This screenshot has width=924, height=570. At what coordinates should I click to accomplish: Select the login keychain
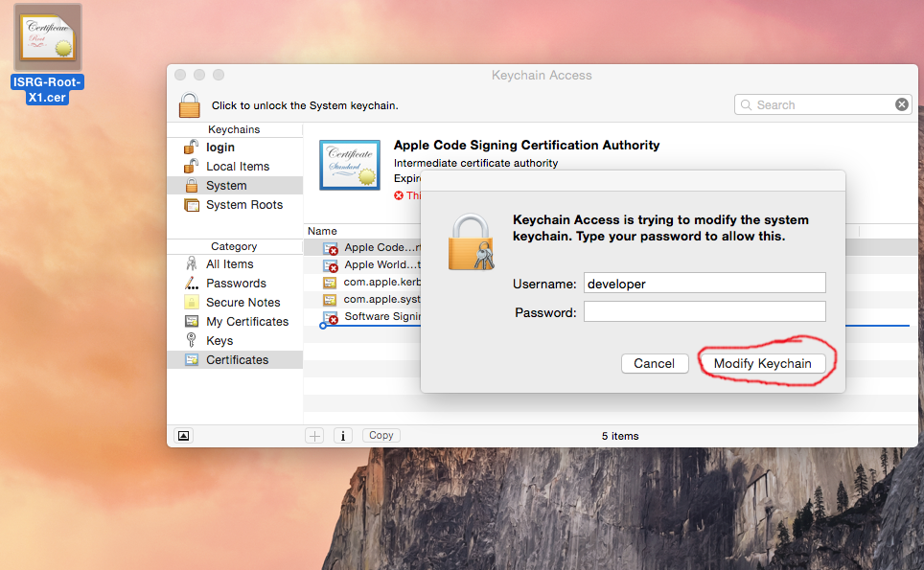pyautogui.click(x=235, y=148)
